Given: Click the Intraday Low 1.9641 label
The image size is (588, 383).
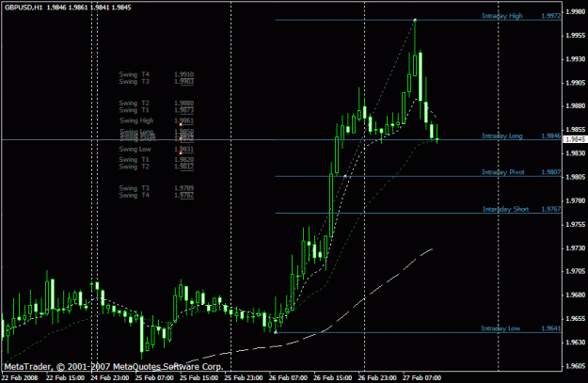Looking at the screenshot, I should click(x=521, y=328).
